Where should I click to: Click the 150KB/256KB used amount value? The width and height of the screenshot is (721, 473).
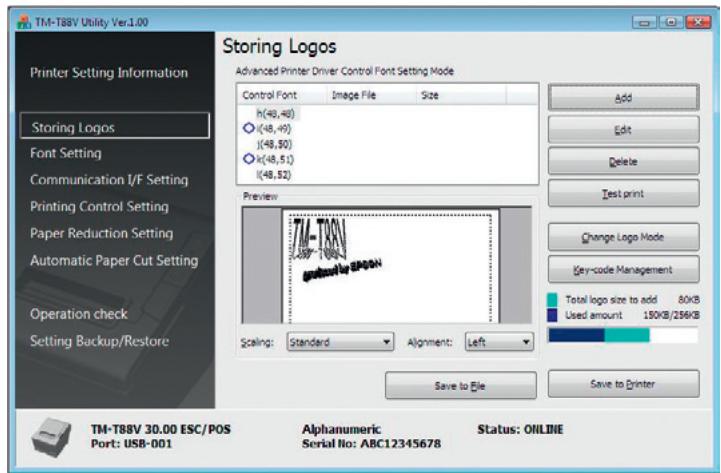[x=671, y=315]
